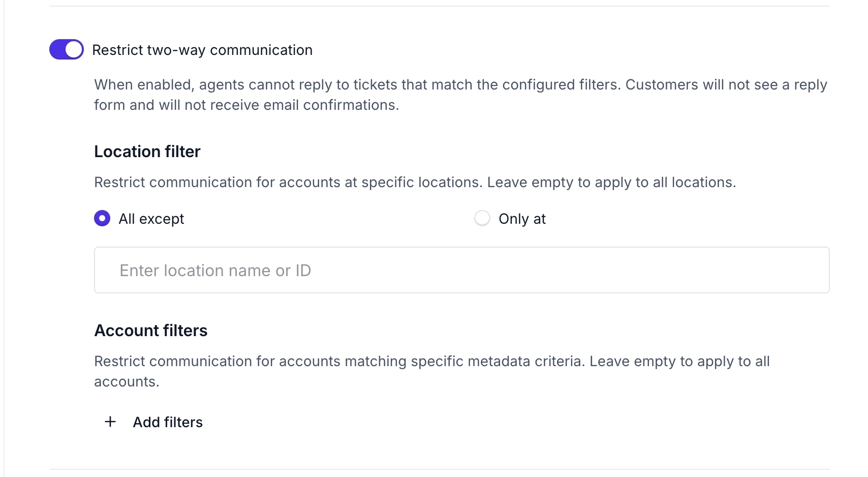This screenshot has width=868, height=477.
Task: Click the 'Leave empty to apply to all locations' text
Action: click(x=611, y=182)
